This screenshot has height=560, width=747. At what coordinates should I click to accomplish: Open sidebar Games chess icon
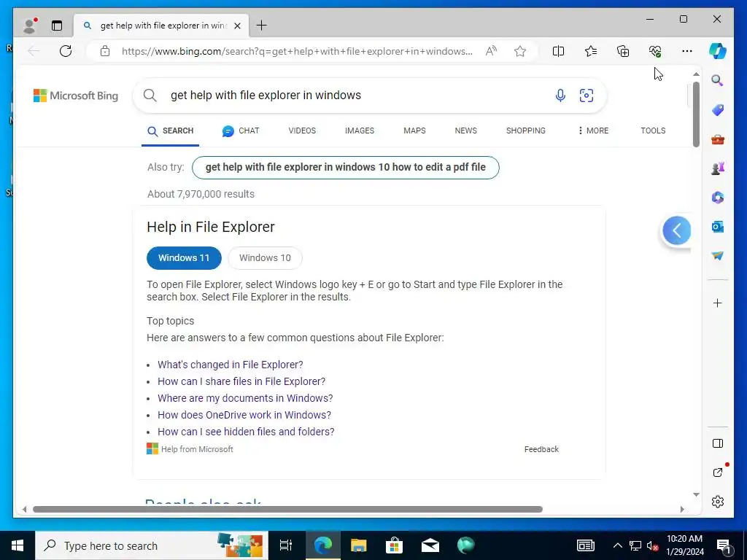pyautogui.click(x=718, y=168)
